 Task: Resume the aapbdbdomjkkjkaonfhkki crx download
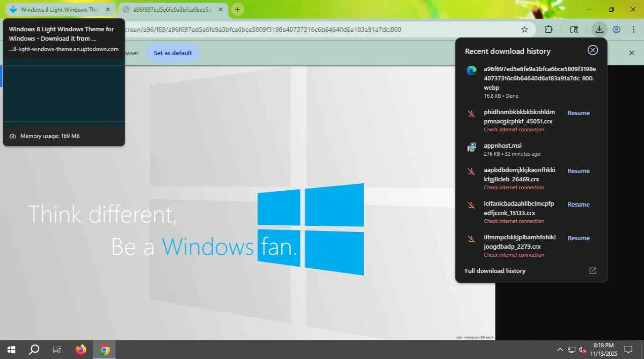coord(578,171)
